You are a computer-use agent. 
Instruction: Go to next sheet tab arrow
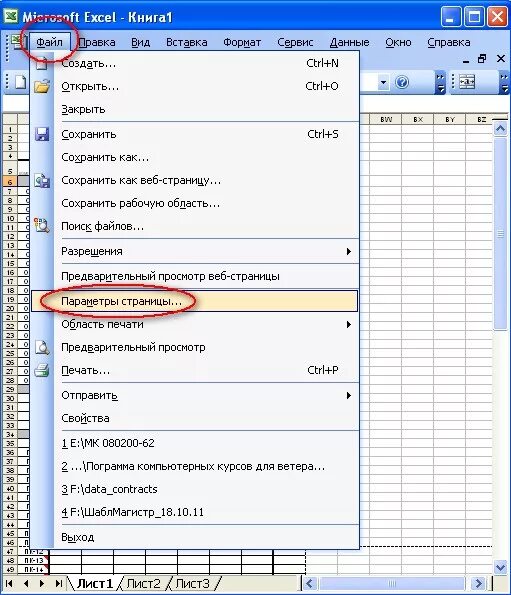42,583
